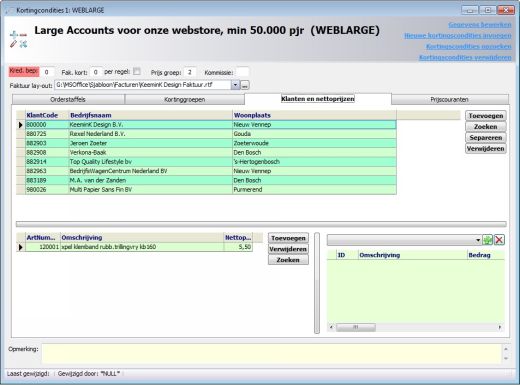Switch to the Prijscouranten tab
The width and height of the screenshot is (520, 385).
449,99
